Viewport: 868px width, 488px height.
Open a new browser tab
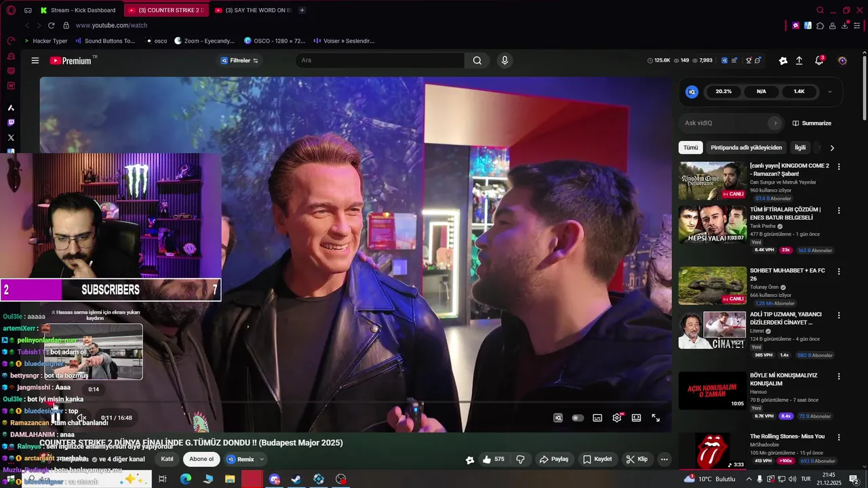click(302, 10)
